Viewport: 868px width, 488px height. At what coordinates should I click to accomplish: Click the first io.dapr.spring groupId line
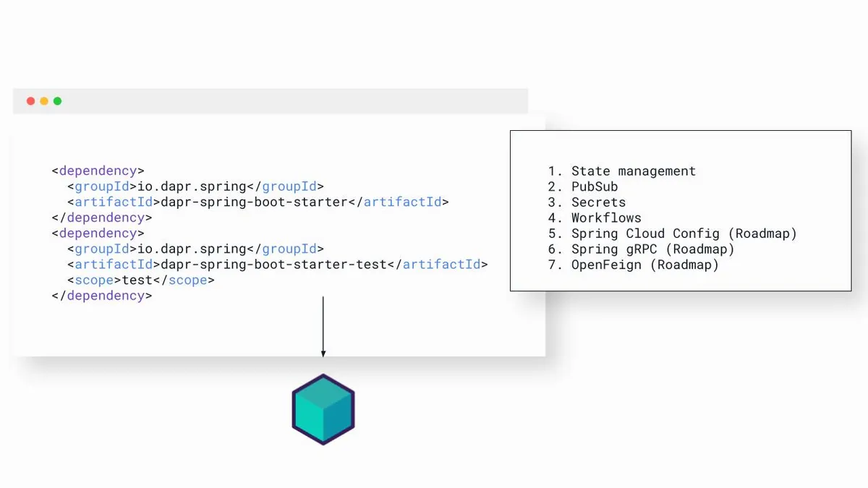tap(195, 187)
